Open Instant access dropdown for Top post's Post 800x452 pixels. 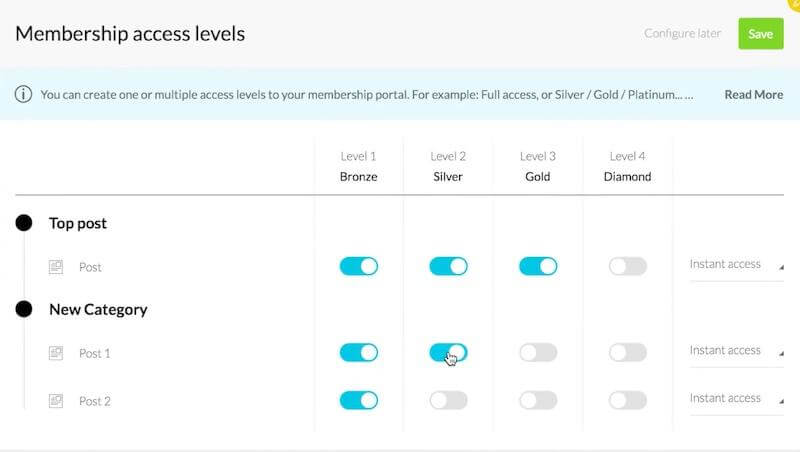pos(737,265)
